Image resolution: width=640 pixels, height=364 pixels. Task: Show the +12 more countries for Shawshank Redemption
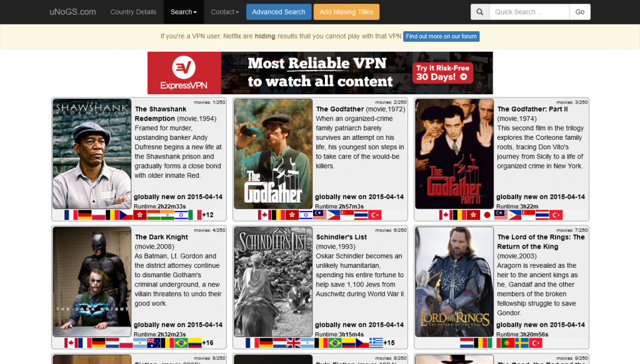coord(208,215)
